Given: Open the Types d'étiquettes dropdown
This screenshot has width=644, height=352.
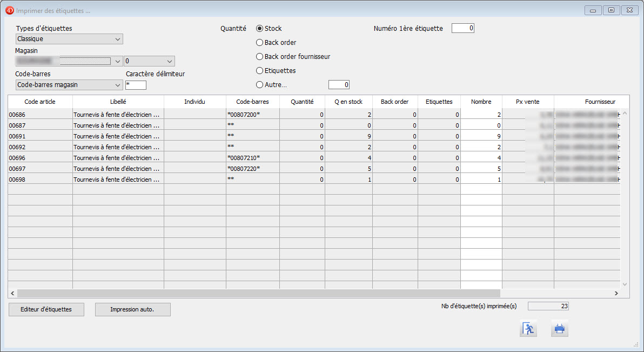Looking at the screenshot, I should pos(69,39).
